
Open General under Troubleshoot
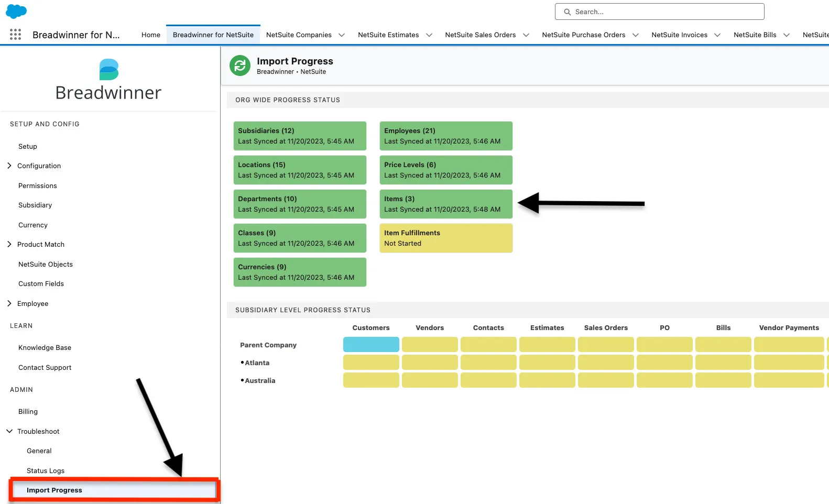click(39, 451)
